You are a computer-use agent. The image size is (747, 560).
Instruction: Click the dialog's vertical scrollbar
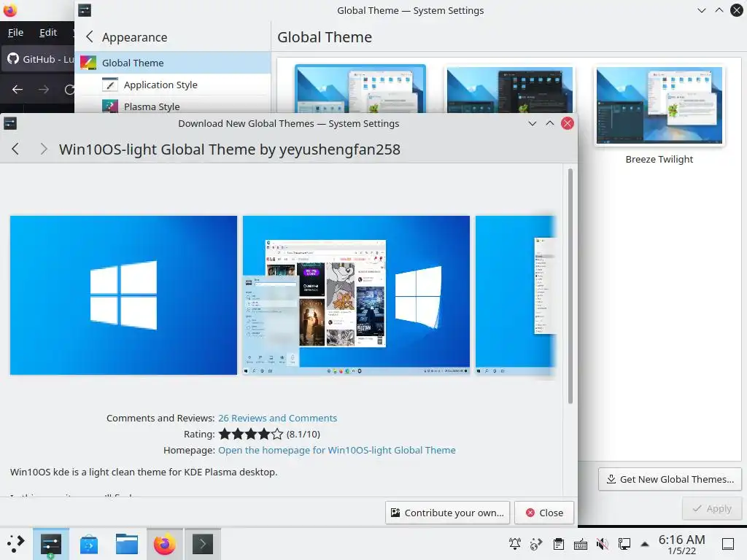pyautogui.click(x=570, y=286)
